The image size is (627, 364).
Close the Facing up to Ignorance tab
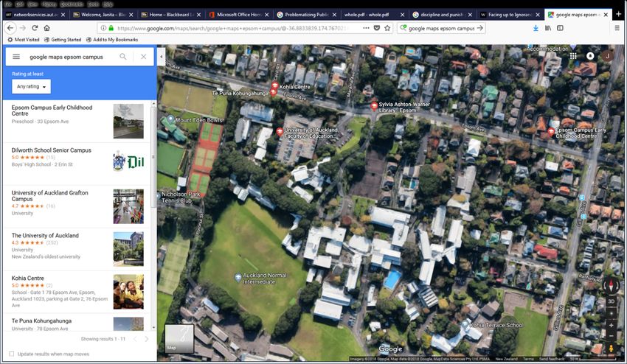[538, 15]
